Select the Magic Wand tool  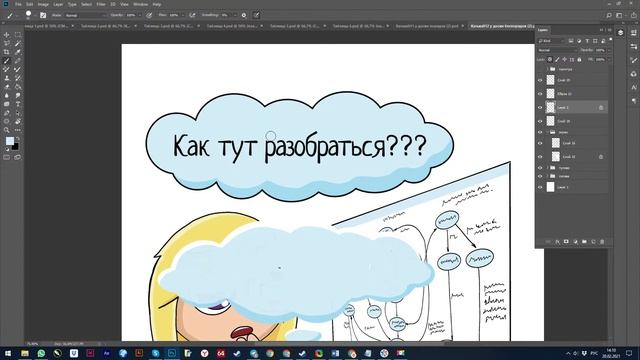[18, 43]
